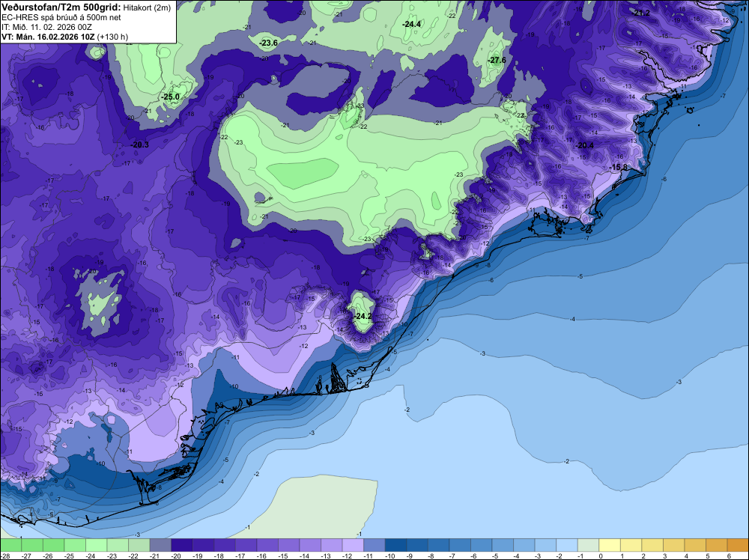The image size is (749, 560).
Task: Click the bold -20.3 temperature label
Action: pyautogui.click(x=139, y=144)
